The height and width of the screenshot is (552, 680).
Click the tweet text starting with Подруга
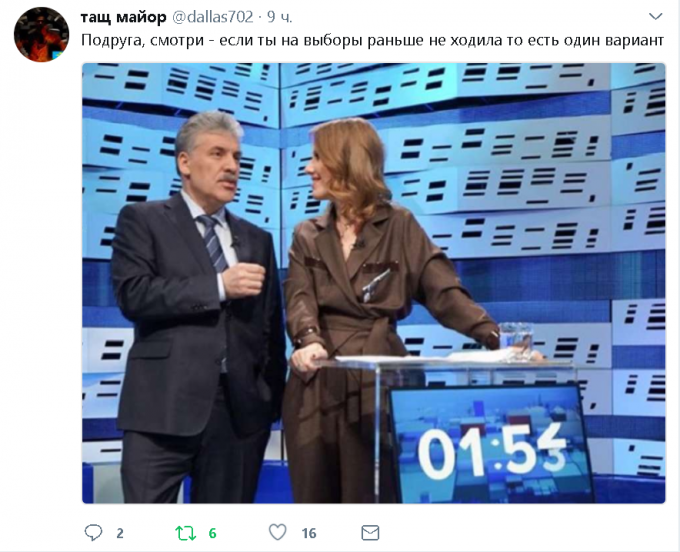(373, 40)
